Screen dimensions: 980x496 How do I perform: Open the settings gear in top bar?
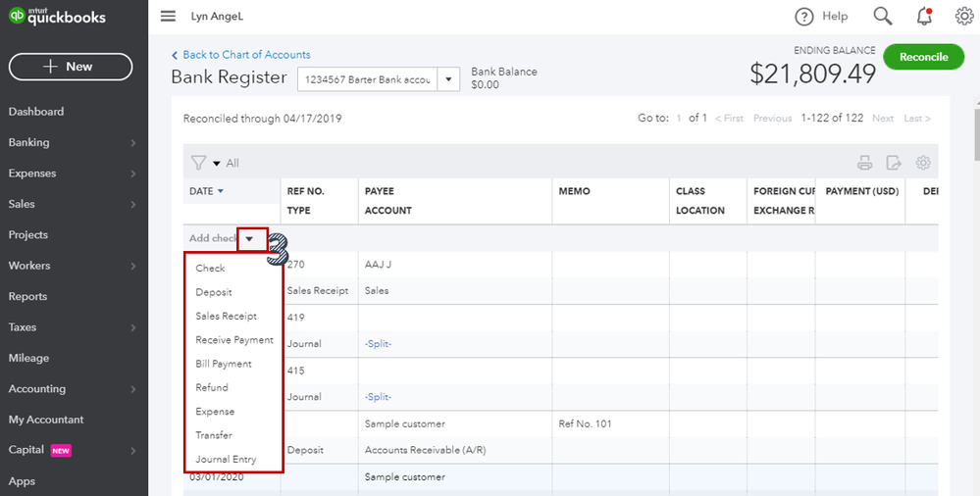tap(964, 17)
